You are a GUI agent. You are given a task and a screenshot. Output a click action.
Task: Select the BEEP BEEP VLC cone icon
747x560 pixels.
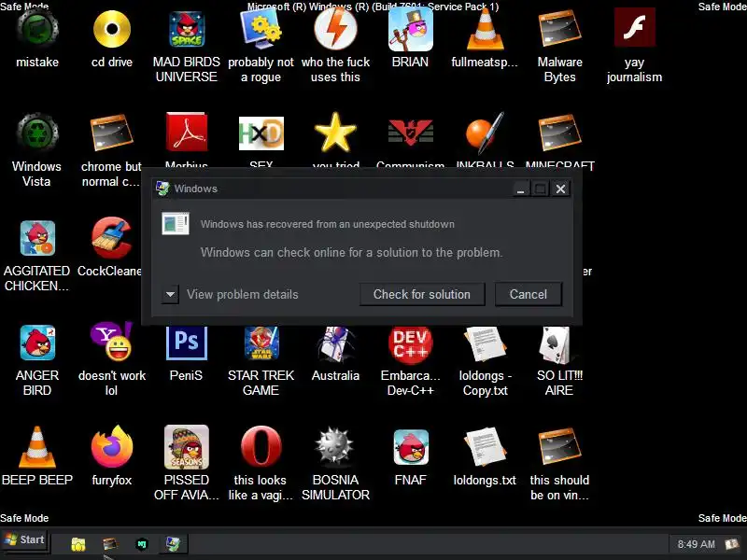click(37, 447)
